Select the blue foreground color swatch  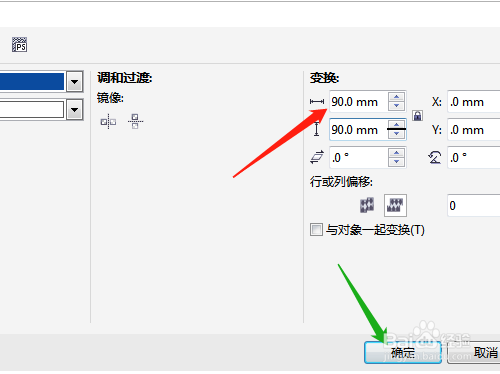pyautogui.click(x=32, y=81)
